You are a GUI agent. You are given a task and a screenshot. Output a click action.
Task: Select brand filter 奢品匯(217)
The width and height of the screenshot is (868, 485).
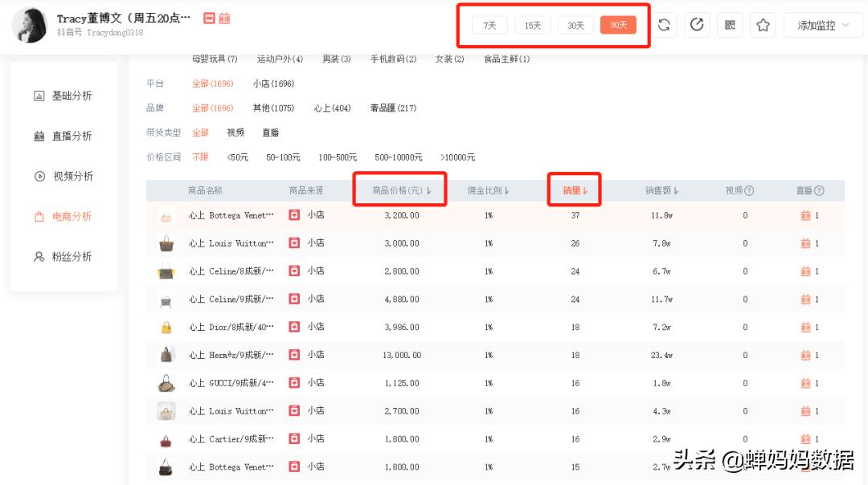point(393,108)
